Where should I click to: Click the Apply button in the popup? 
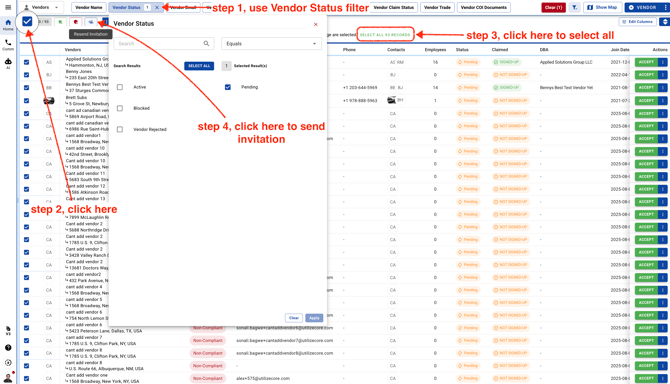pyautogui.click(x=314, y=318)
